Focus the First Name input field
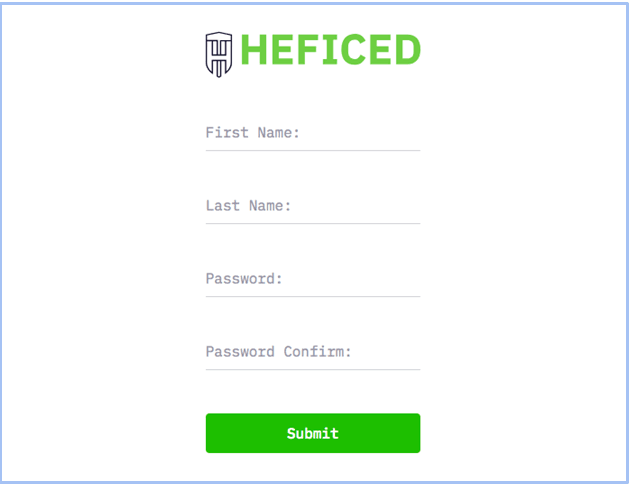630x486 pixels. [x=313, y=133]
